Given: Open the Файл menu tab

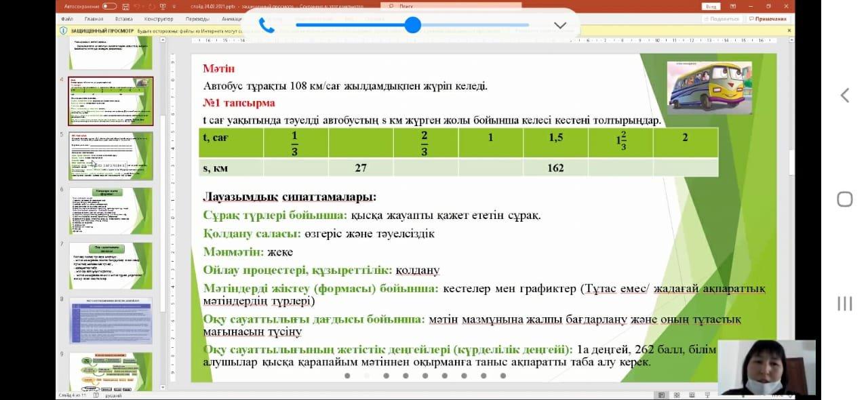Looking at the screenshot, I should coord(66,20).
